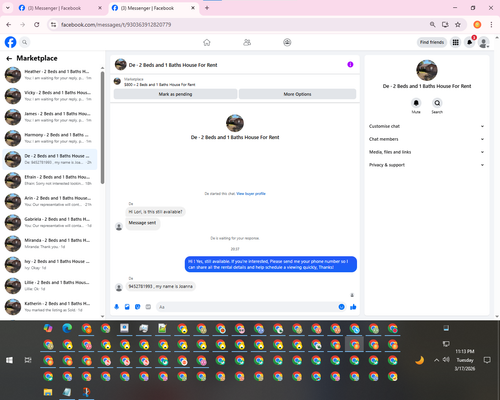Screen dimensions: 500x400
Task: Click the listing thumbnail in right panel
Action: point(427,70)
